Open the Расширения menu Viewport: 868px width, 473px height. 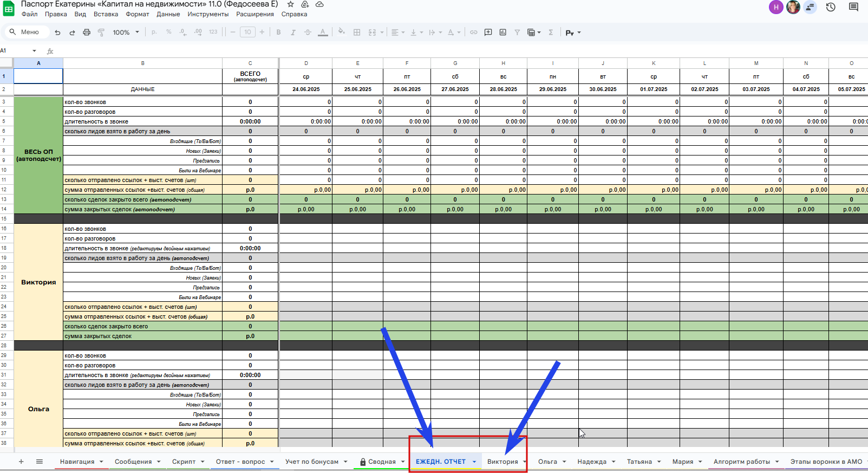click(x=255, y=15)
